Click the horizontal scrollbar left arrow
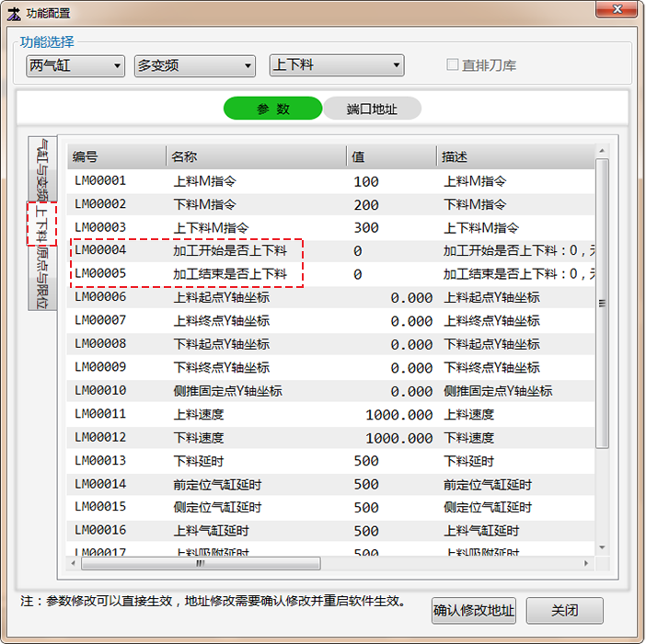The image size is (646, 644). tap(74, 563)
